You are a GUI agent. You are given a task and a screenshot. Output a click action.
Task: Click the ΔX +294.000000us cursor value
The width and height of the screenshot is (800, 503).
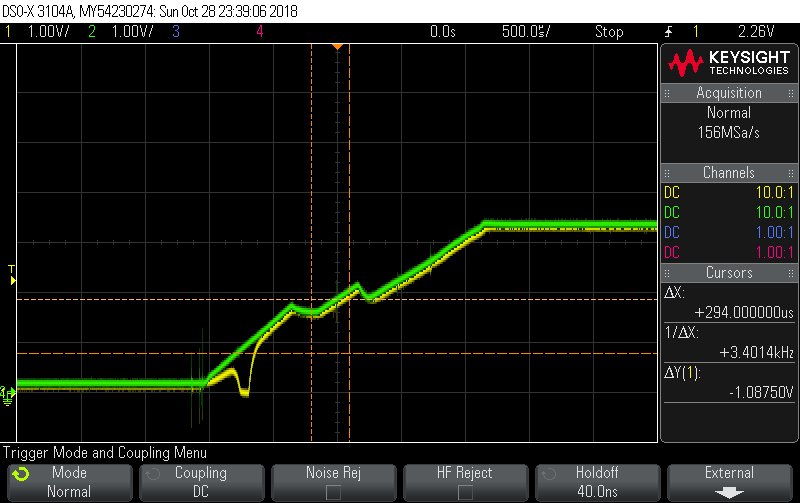click(x=744, y=312)
